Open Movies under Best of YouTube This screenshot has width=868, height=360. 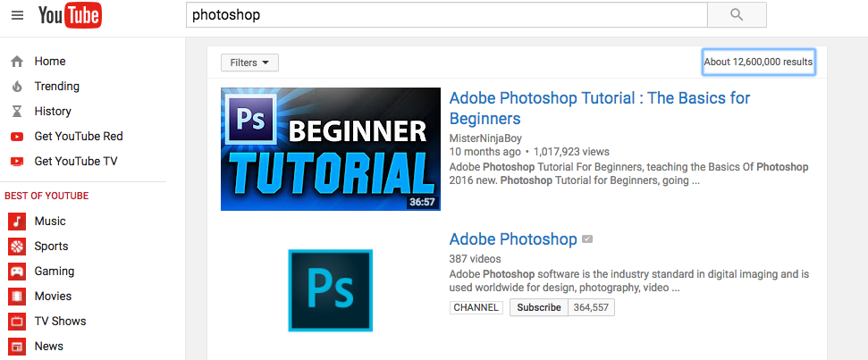point(53,296)
